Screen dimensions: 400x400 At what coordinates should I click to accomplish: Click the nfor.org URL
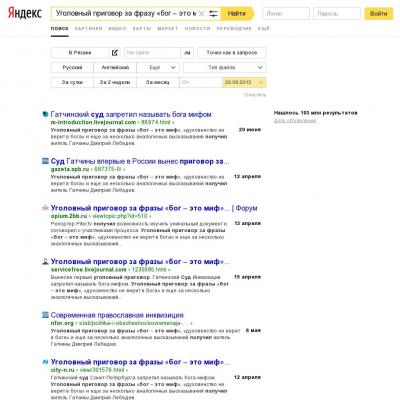click(62, 323)
